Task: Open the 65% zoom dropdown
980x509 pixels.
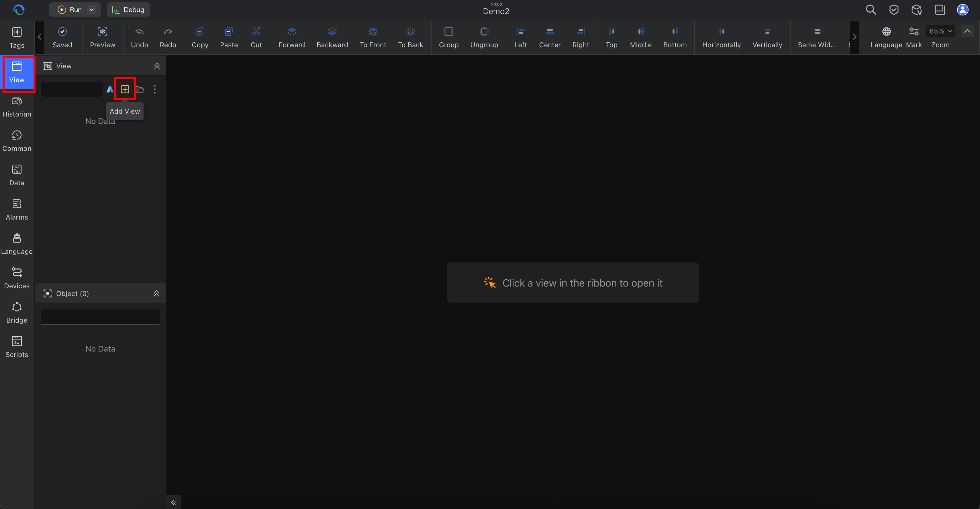Action: coord(940,31)
